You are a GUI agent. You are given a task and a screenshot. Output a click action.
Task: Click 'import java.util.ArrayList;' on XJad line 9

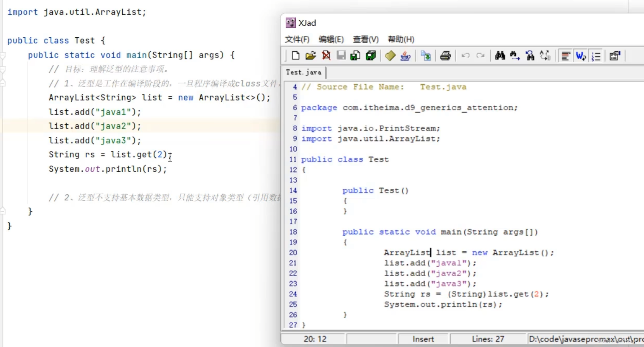pyautogui.click(x=371, y=139)
